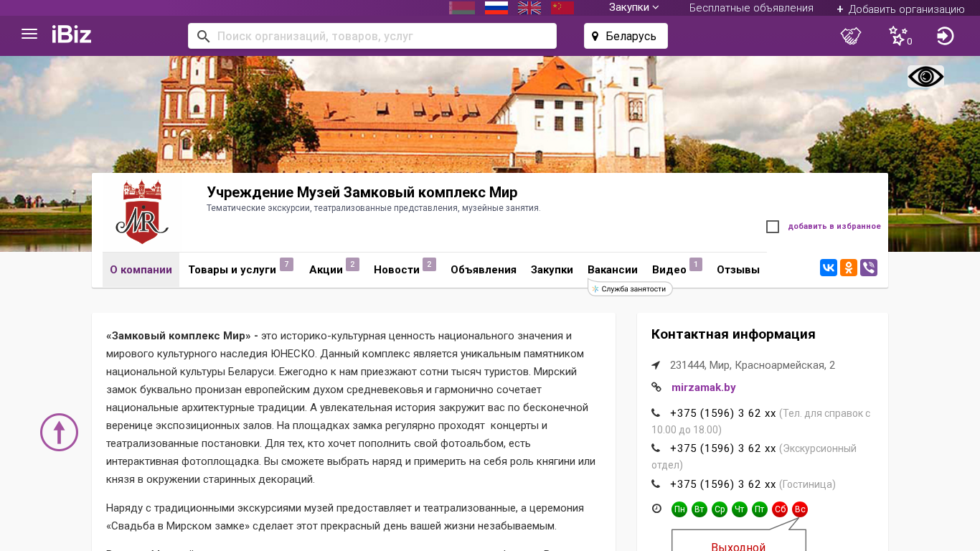The height and width of the screenshot is (551, 980).
Task: Open the hamburger menu
Action: [29, 34]
